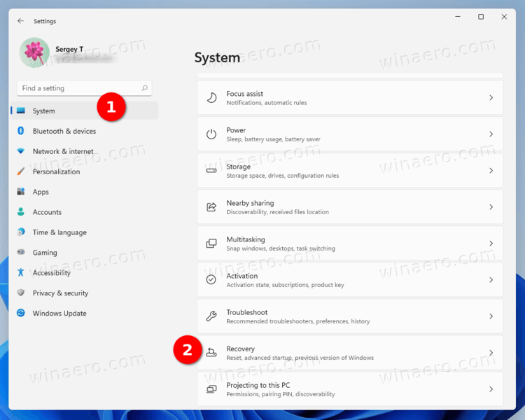Screen dimensions: 525x420
Task: Click the Focus assist moon icon
Action: point(211,98)
